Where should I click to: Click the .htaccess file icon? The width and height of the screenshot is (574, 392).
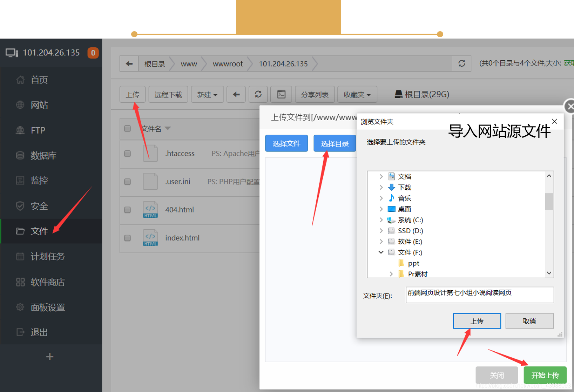150,153
